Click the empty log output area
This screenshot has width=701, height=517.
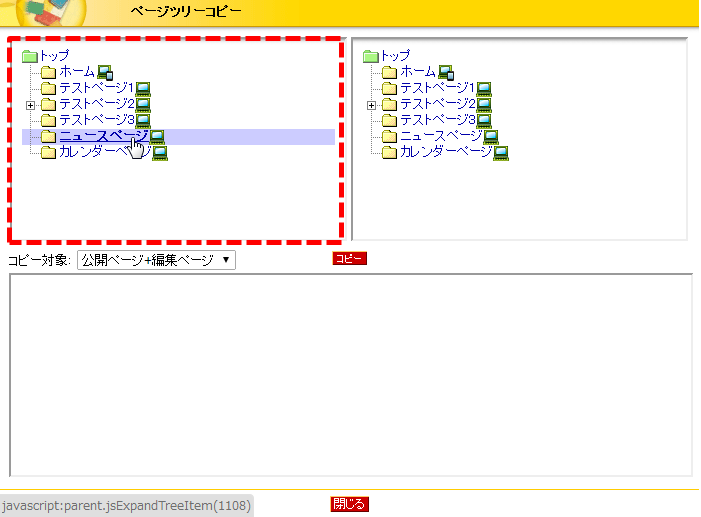[x=351, y=375]
